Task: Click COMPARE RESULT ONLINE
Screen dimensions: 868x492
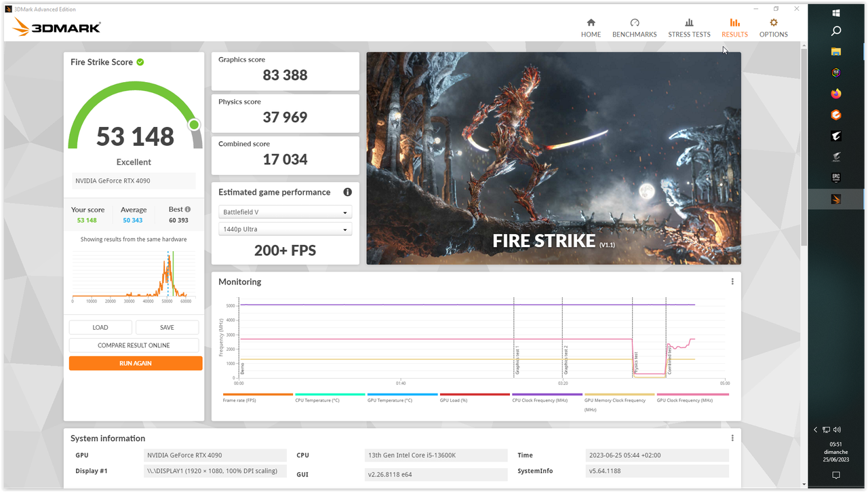Action: point(134,345)
